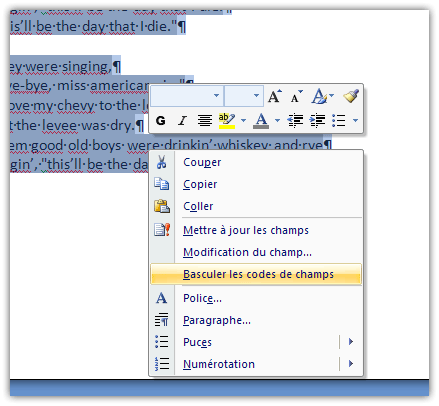
Task: Click the Shrink Font icon
Action: (296, 96)
